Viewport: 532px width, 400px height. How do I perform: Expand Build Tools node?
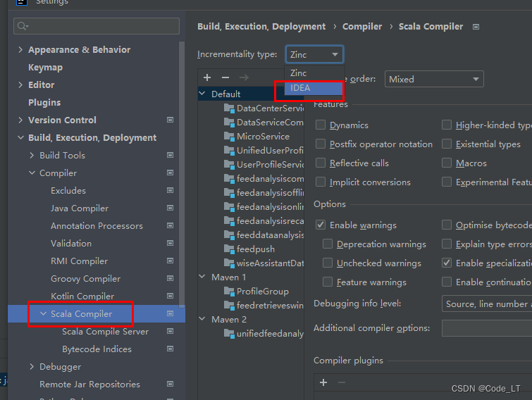32,156
